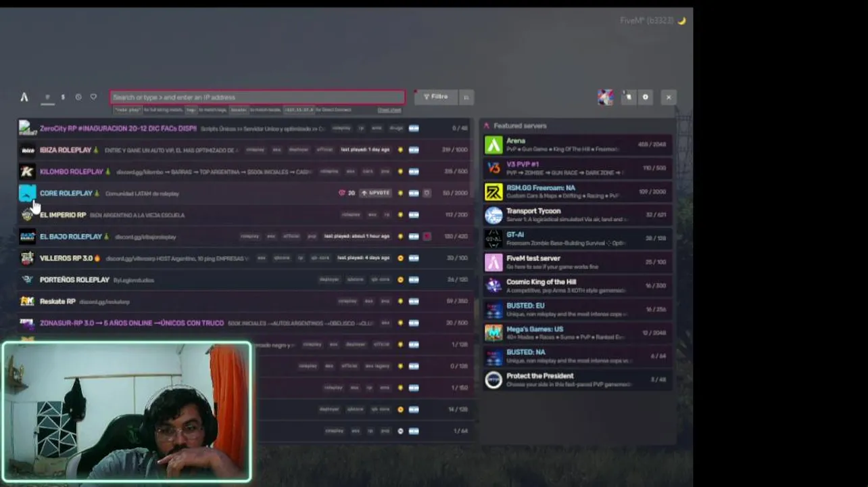Close the server browser with X

669,97
